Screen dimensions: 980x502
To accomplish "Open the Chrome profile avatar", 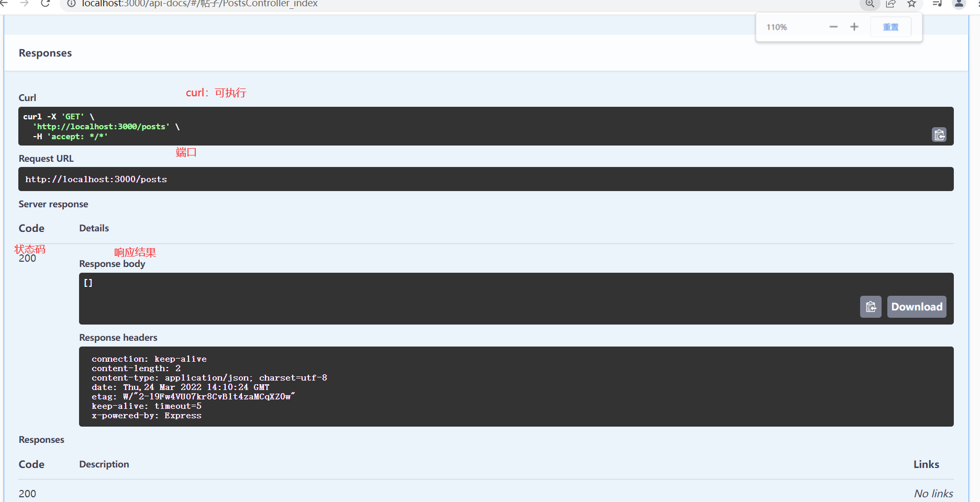I will coord(959,4).
